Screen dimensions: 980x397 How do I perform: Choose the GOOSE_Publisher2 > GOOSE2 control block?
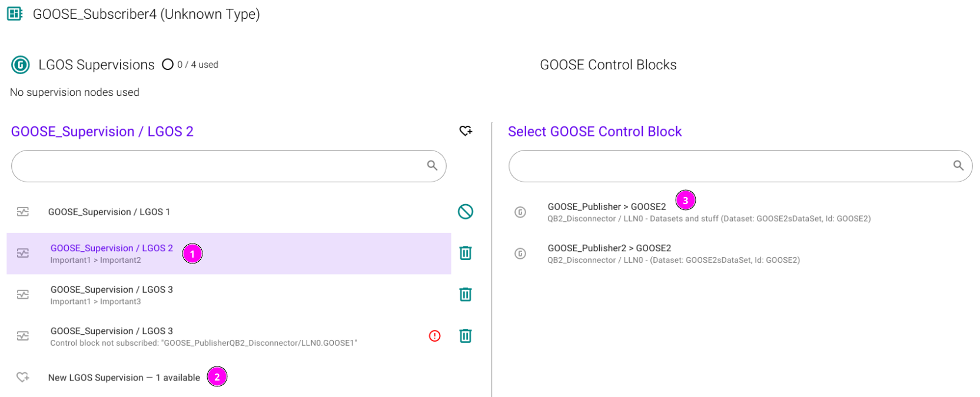pyautogui.click(x=740, y=253)
